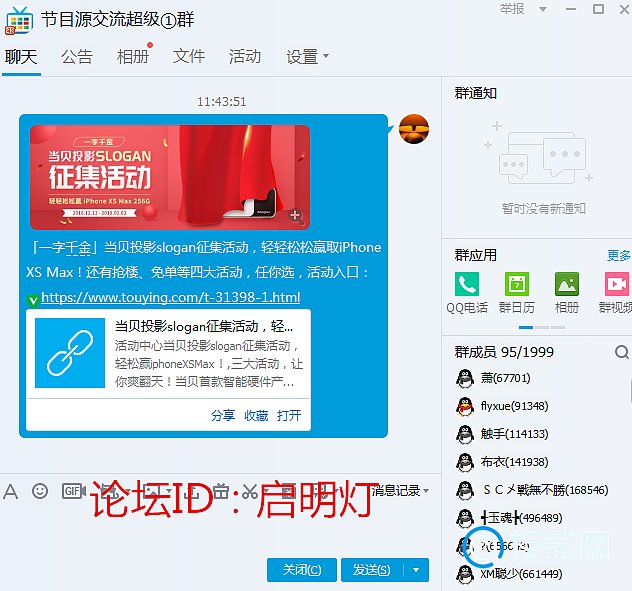Image resolution: width=632 pixels, height=591 pixels.
Task: Click the blue chain link thumbnail
Action: [x=70, y=353]
